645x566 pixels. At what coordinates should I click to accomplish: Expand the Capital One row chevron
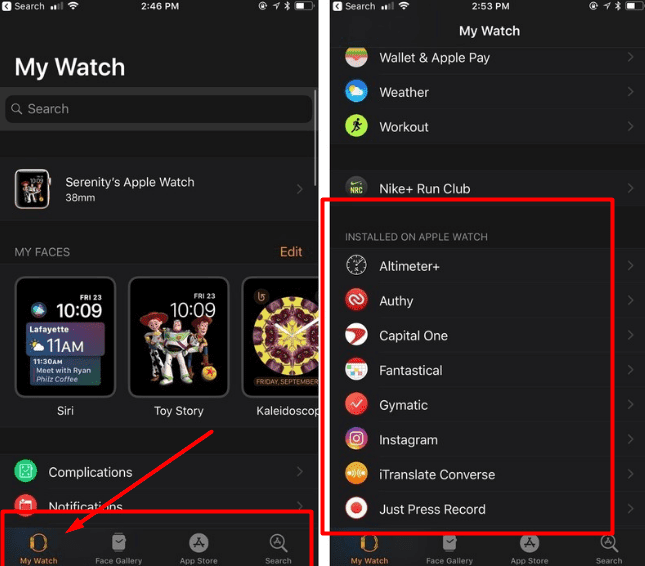pyautogui.click(x=630, y=335)
